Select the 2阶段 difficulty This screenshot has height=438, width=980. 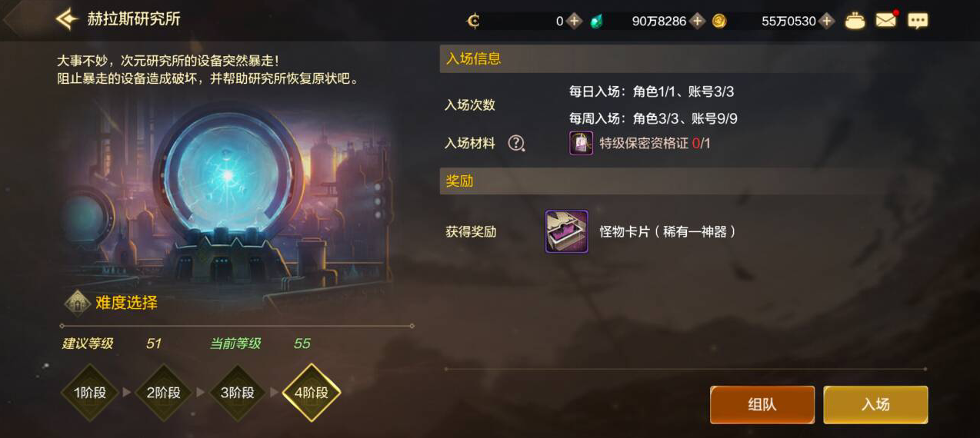point(164,393)
